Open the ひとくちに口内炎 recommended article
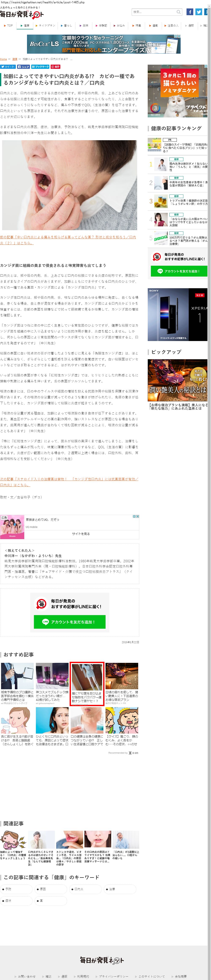 [x=52, y=727]
